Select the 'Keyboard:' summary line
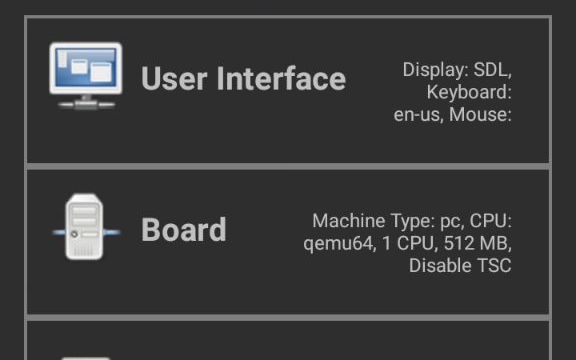 [x=469, y=92]
